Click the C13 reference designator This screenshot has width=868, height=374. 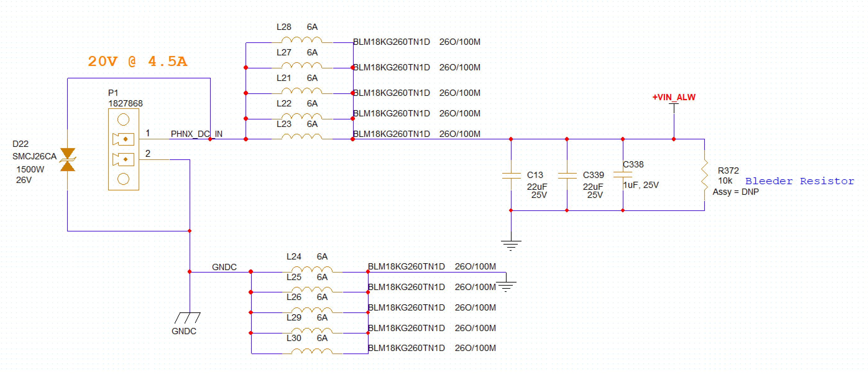click(535, 175)
